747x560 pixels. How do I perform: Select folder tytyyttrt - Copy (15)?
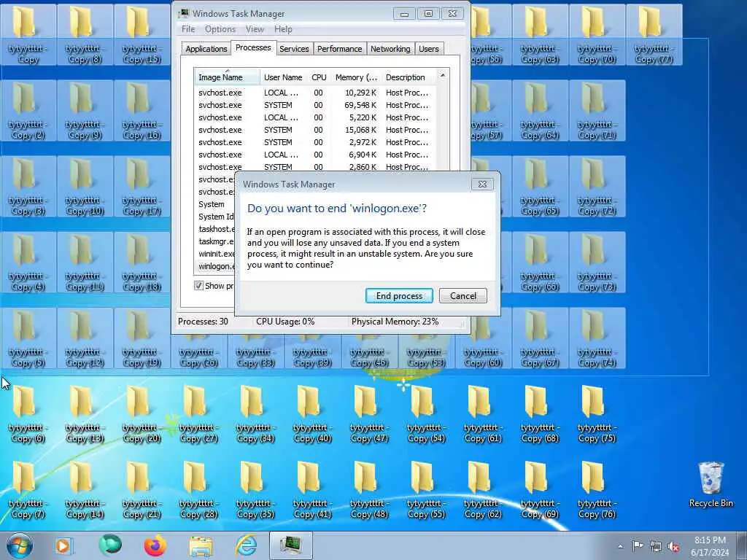tap(142, 36)
